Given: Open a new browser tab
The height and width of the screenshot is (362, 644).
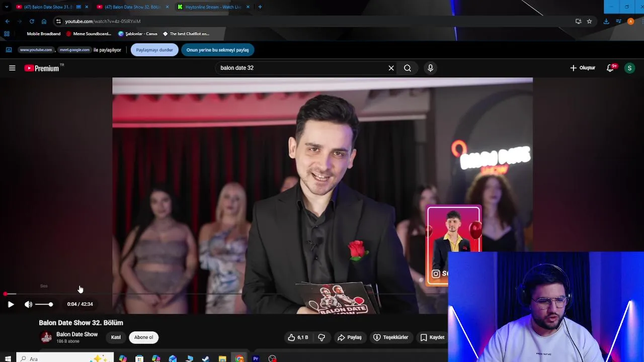Looking at the screenshot, I should 260,7.
